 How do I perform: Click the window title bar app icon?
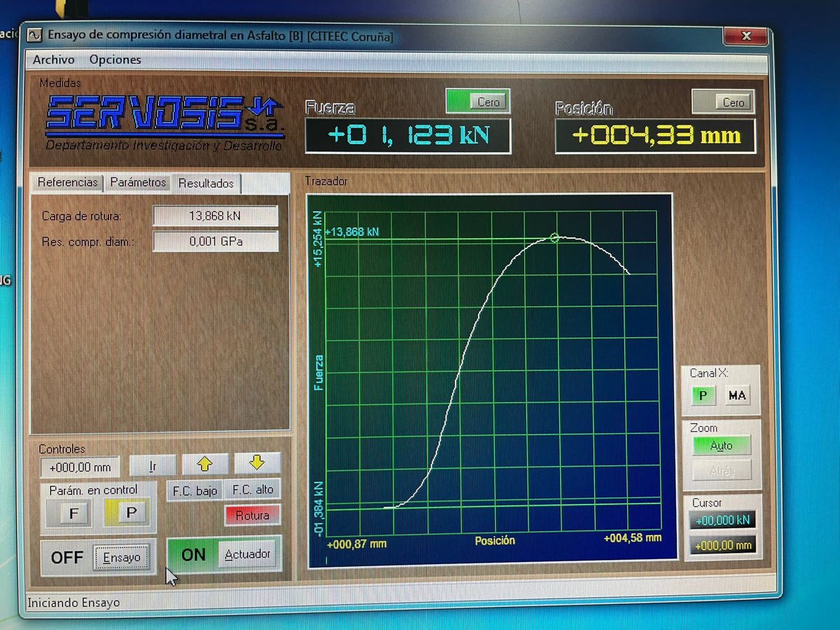[35, 34]
